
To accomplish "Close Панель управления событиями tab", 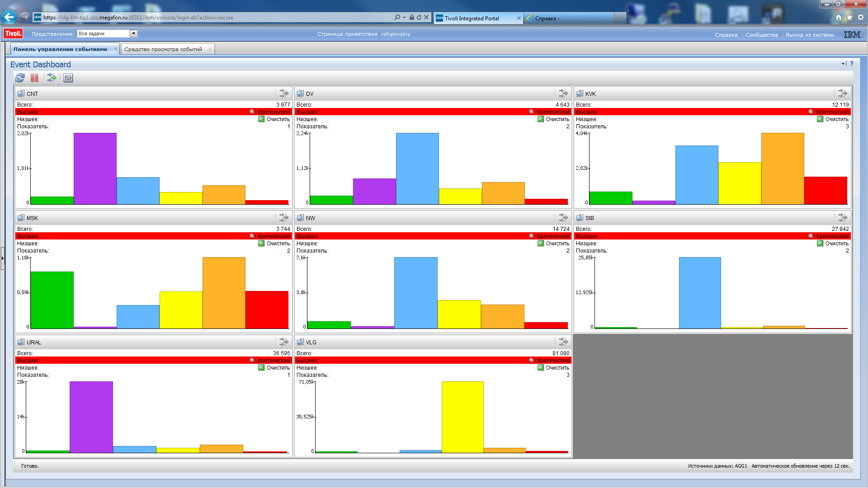I will tap(115, 49).
